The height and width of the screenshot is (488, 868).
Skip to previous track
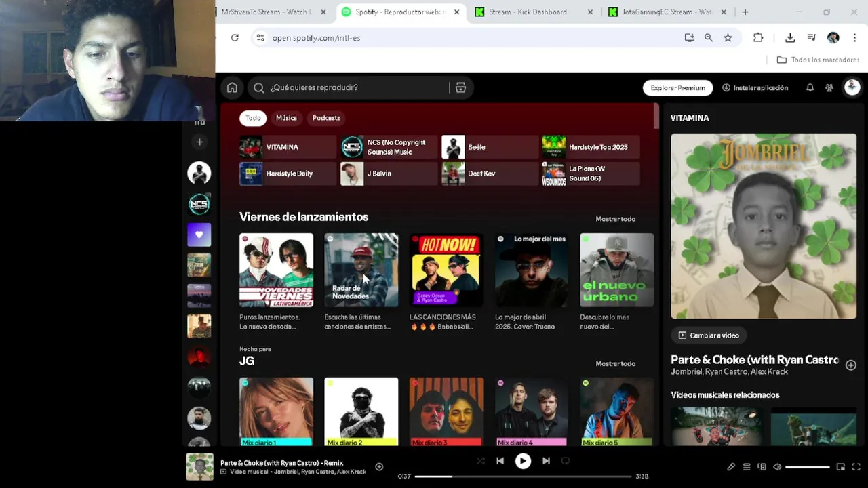click(500, 461)
